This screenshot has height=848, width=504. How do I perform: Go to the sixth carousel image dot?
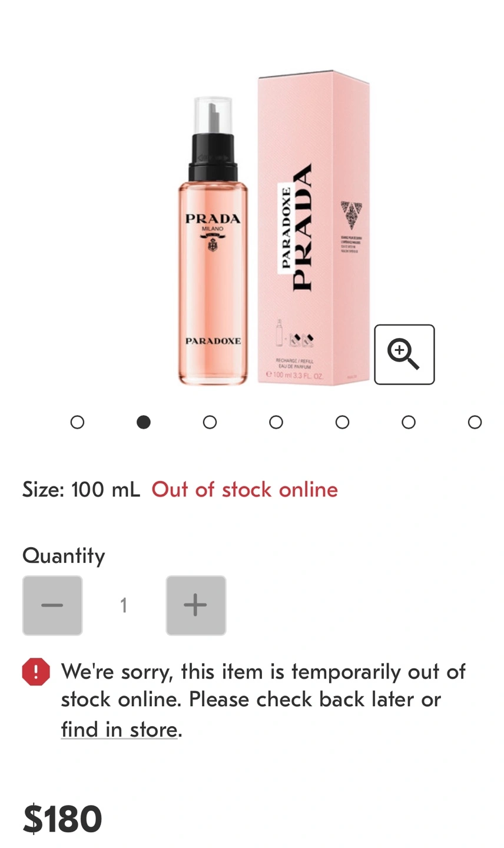pos(409,422)
